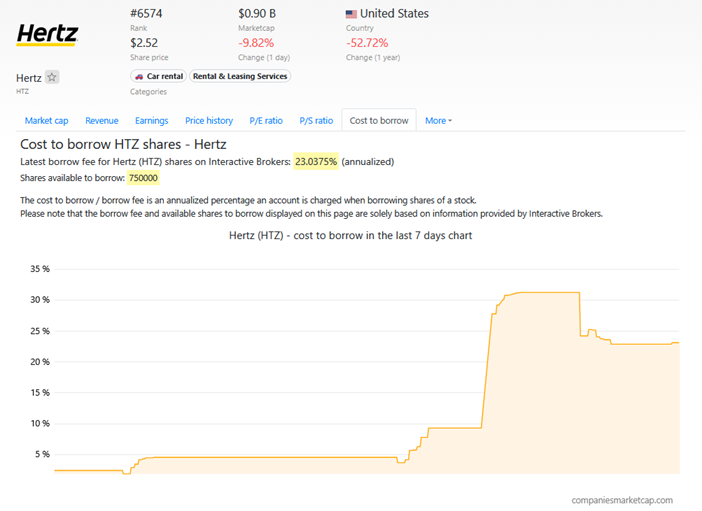This screenshot has height=511, width=702.
Task: Open the Car rental category tag
Action: pos(158,76)
